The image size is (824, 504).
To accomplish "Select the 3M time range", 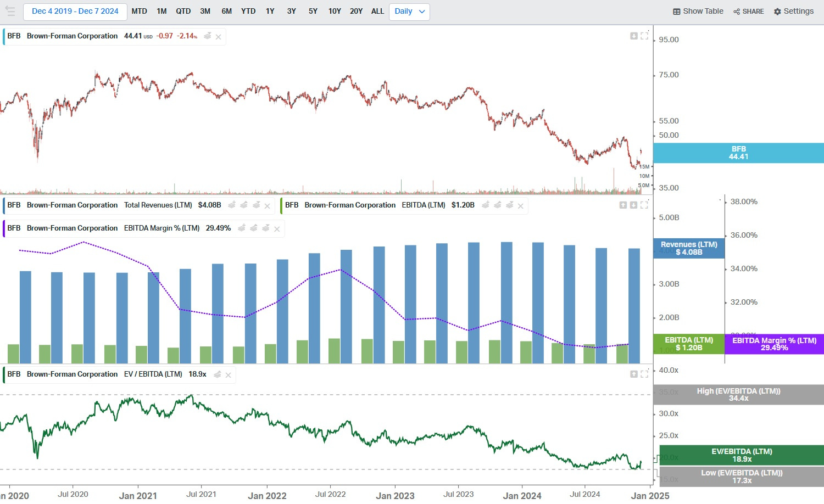I will [205, 12].
